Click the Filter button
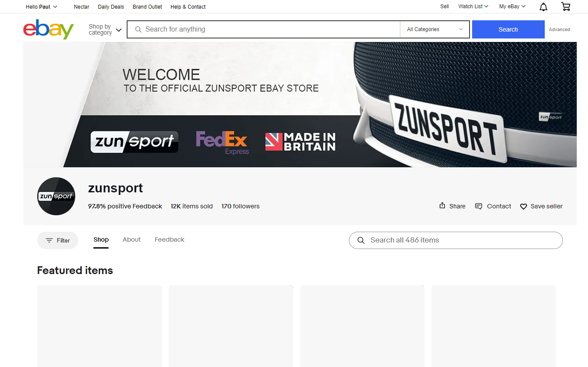588x367 pixels. click(58, 240)
